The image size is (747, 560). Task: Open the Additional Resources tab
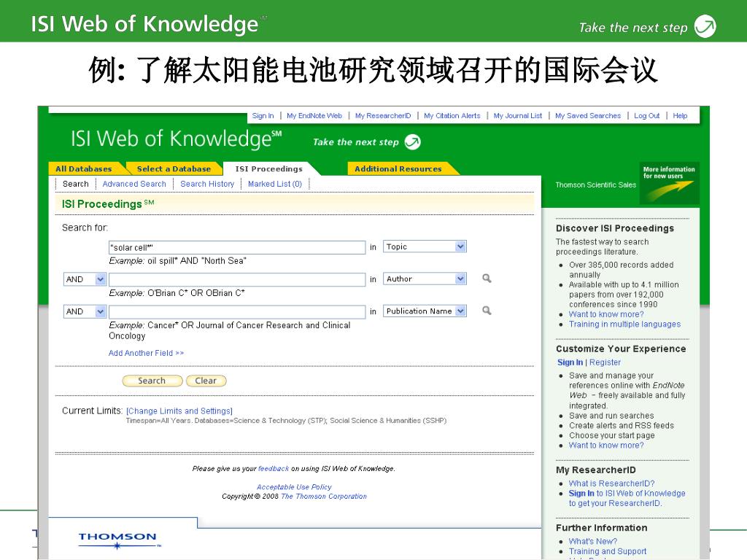click(398, 168)
